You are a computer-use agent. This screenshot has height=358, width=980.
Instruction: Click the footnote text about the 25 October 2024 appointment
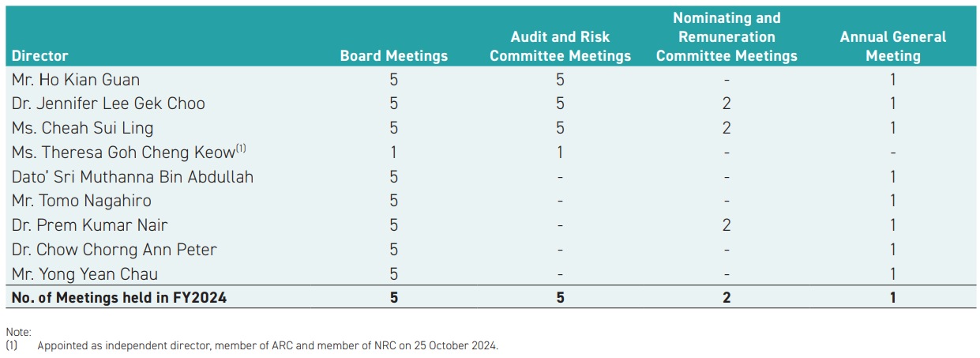click(x=268, y=345)
